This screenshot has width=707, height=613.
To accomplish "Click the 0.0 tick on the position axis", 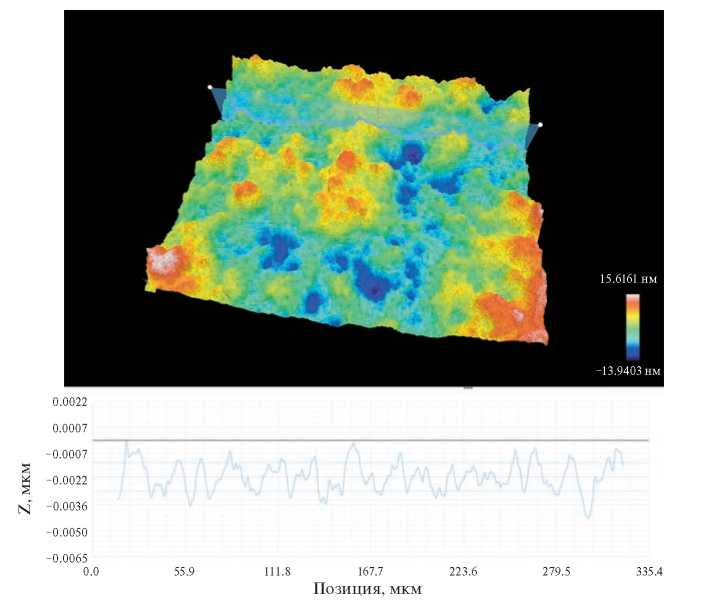I will (x=91, y=572).
